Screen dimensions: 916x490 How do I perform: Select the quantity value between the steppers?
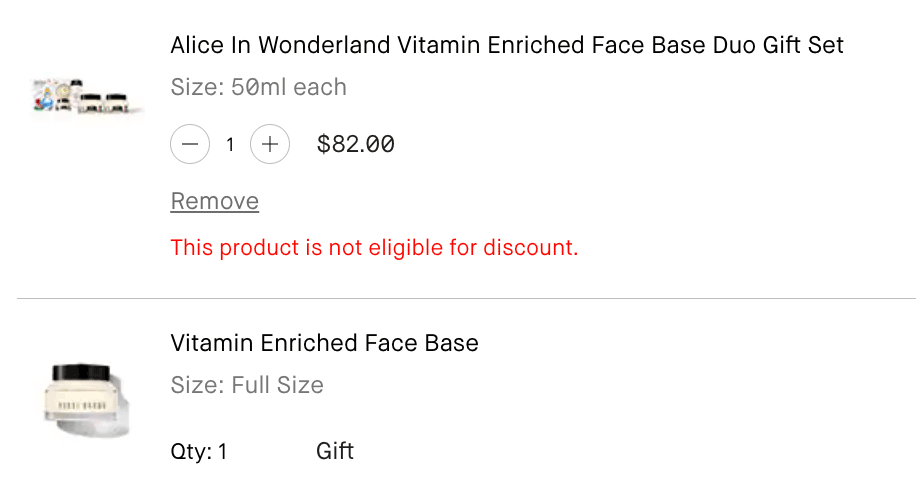coord(230,145)
